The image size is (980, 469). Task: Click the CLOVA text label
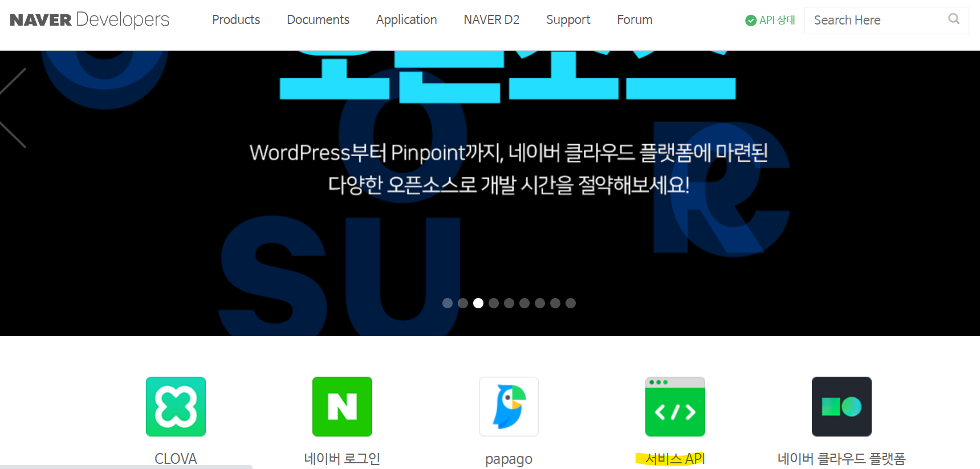176,459
